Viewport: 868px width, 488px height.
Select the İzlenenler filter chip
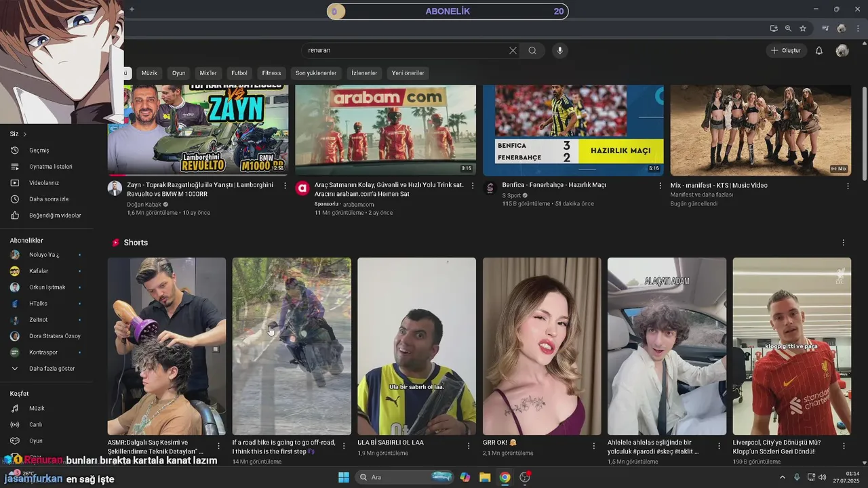(x=364, y=73)
